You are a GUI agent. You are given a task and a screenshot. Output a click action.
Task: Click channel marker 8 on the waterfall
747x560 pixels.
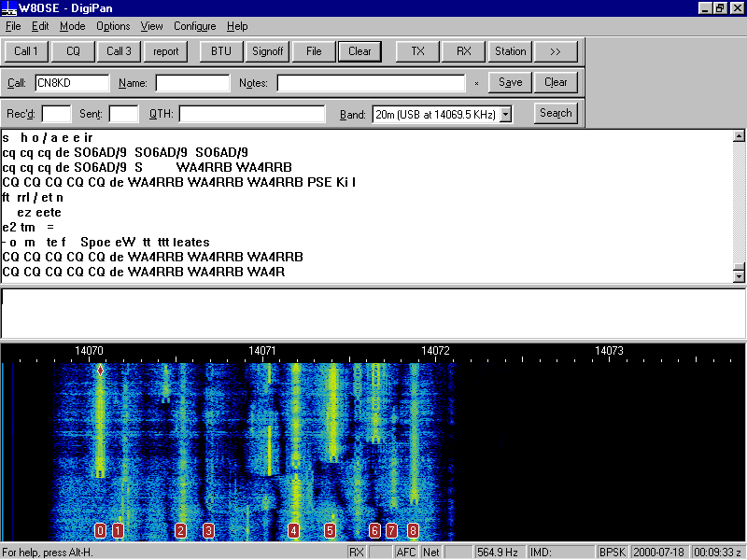pos(413,530)
